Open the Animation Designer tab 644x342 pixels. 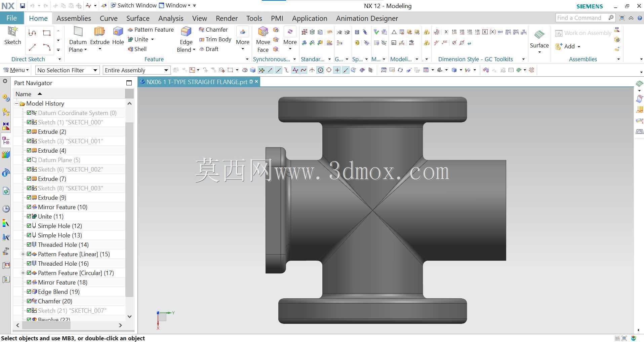(367, 18)
